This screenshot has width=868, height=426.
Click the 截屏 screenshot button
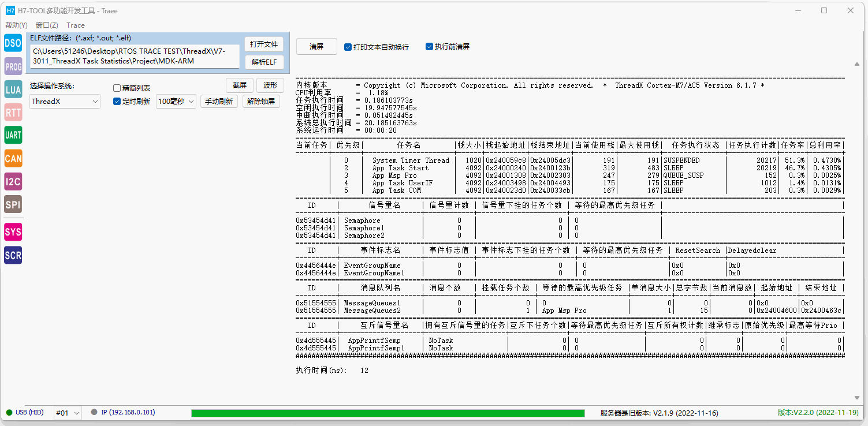[x=240, y=85]
